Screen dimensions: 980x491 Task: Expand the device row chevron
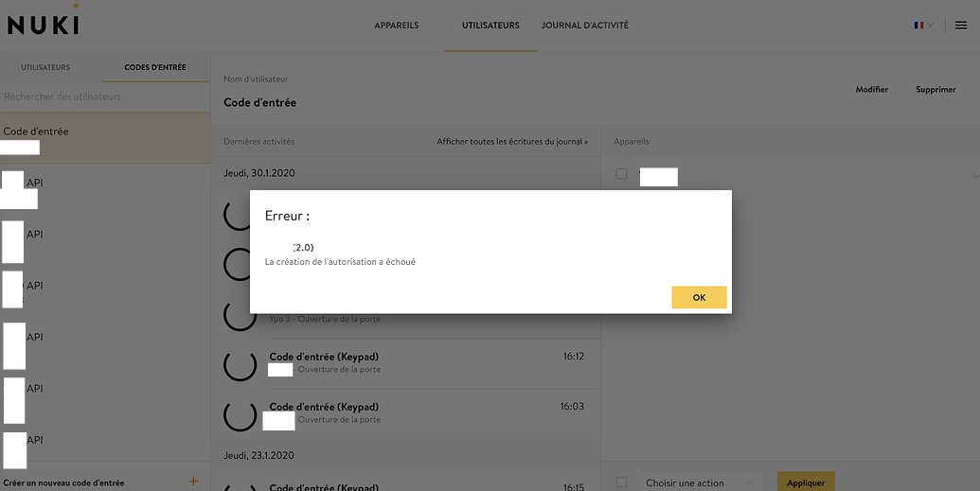click(975, 177)
